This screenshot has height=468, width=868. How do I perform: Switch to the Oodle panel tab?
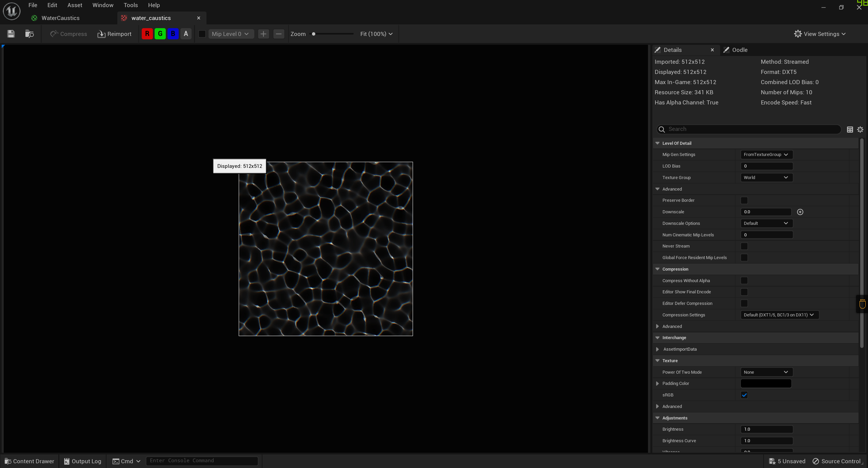736,50
